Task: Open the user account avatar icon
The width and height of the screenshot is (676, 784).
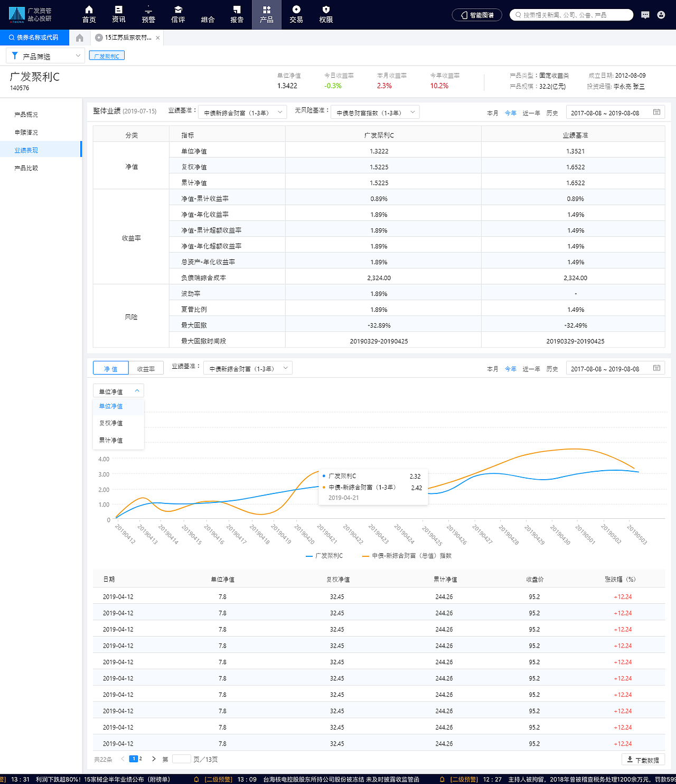Action: click(661, 15)
